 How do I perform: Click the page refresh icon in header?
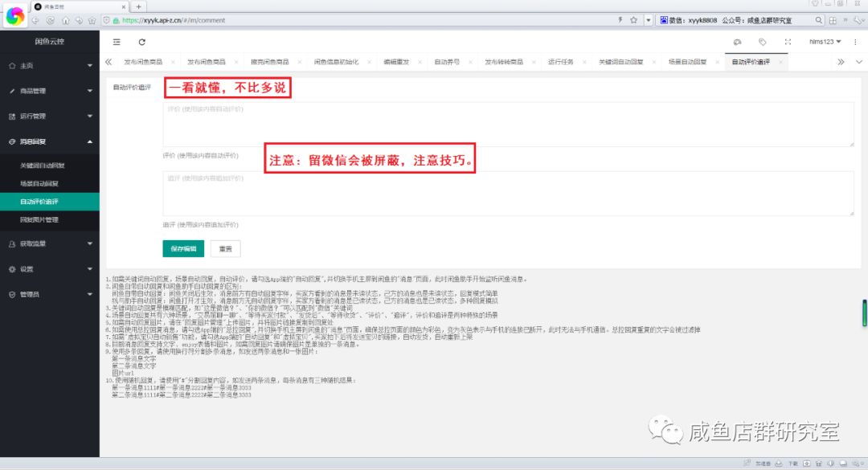(x=142, y=42)
